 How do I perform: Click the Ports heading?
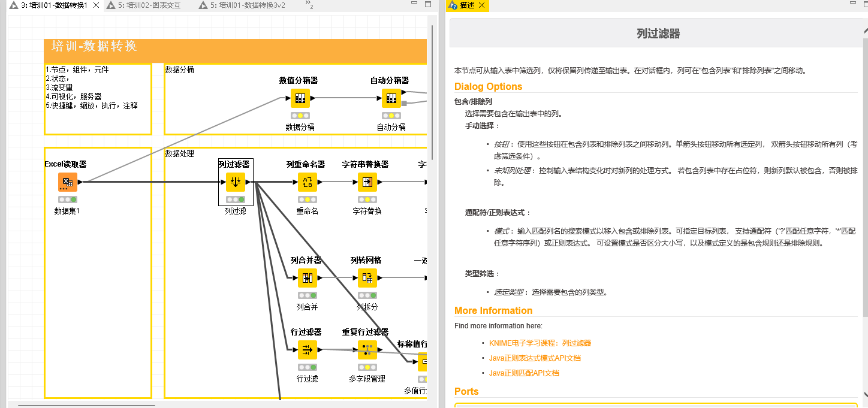(x=466, y=391)
